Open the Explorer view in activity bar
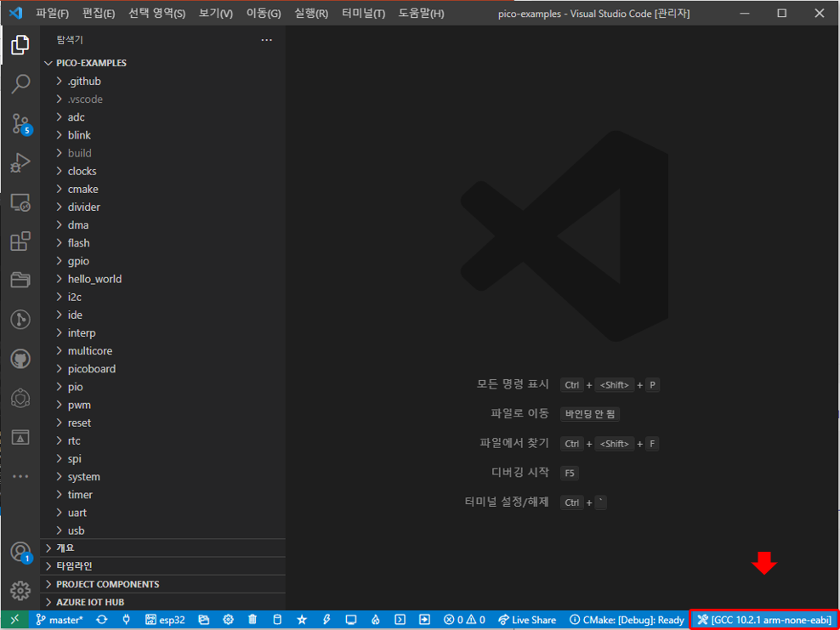The height and width of the screenshot is (630, 840). tap(20, 45)
